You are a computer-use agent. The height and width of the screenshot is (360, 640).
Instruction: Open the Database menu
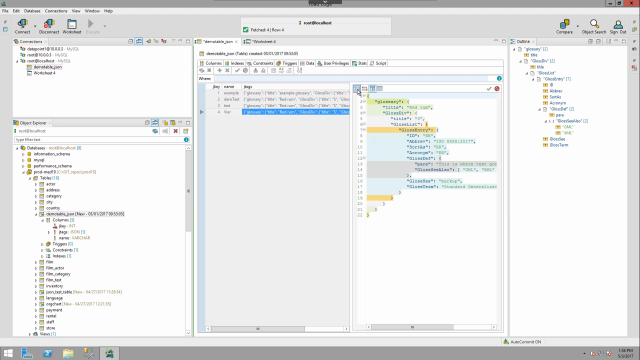click(x=32, y=11)
